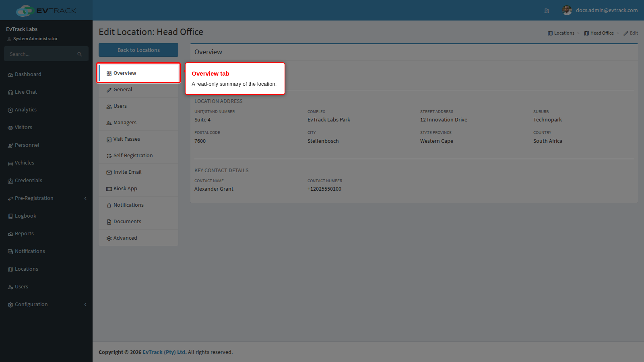Viewport: 644px width, 362px height.
Task: Click the contact name Alexander Grant
Action: 214,189
